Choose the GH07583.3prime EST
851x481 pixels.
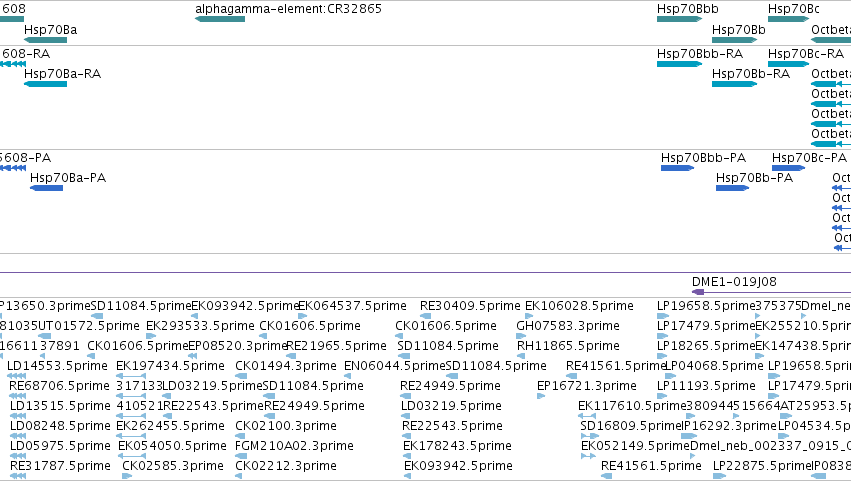[521, 336]
